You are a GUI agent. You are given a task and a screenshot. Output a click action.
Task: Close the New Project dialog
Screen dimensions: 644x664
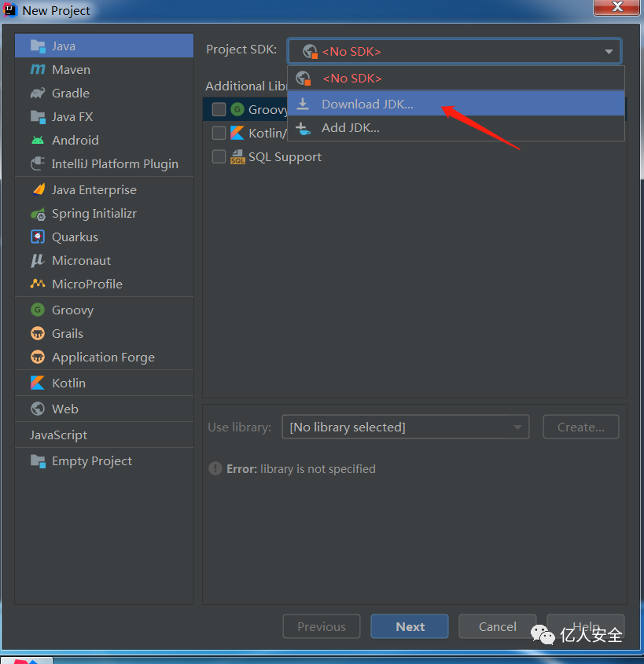tap(617, 7)
